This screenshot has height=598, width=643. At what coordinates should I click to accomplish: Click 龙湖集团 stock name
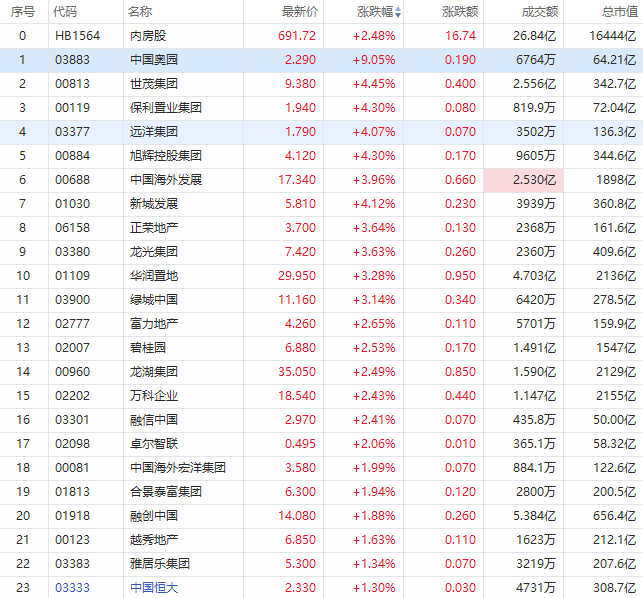(x=154, y=372)
